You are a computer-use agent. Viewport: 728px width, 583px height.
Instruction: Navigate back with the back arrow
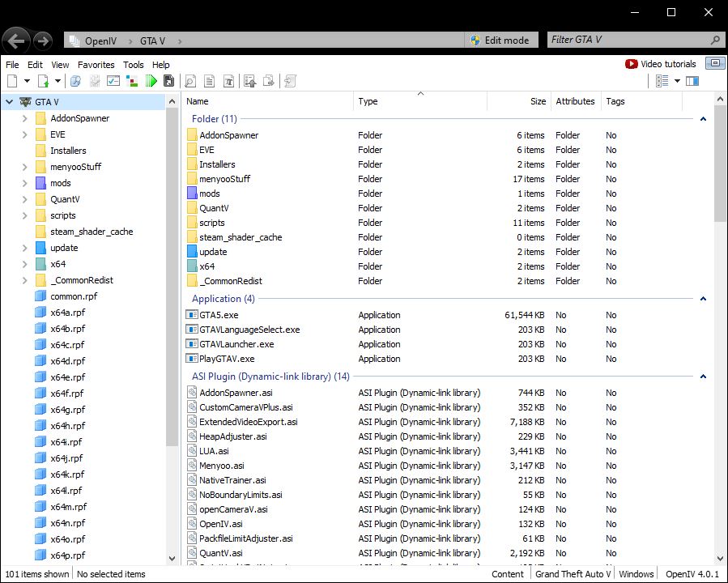tap(15, 41)
